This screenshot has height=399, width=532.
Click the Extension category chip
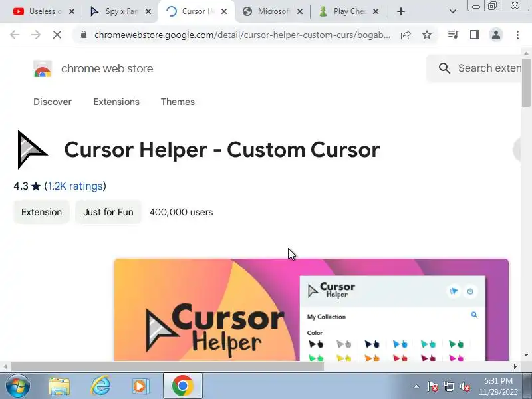[x=41, y=212]
